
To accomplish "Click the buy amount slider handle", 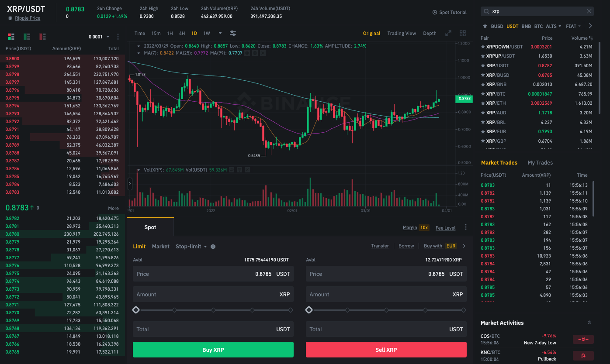I will [136, 310].
